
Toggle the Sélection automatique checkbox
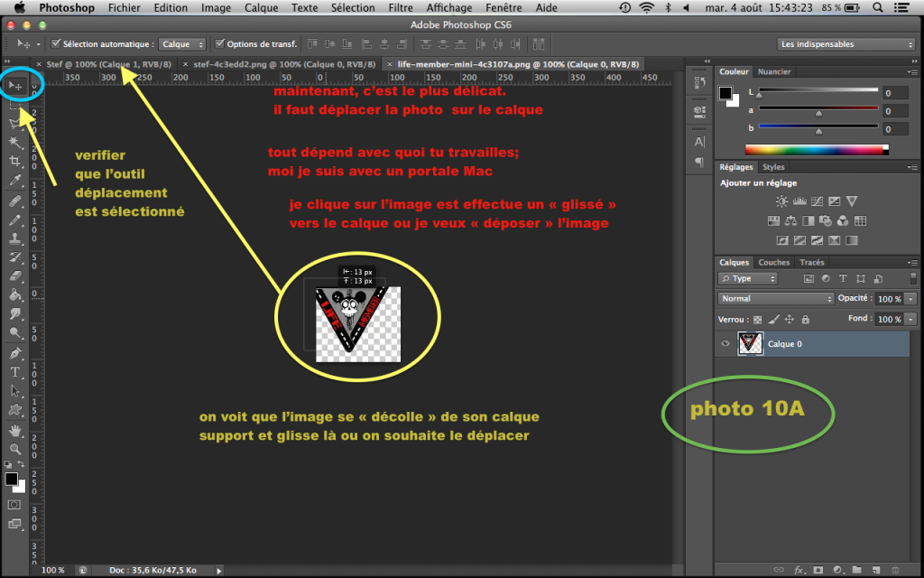pos(56,43)
